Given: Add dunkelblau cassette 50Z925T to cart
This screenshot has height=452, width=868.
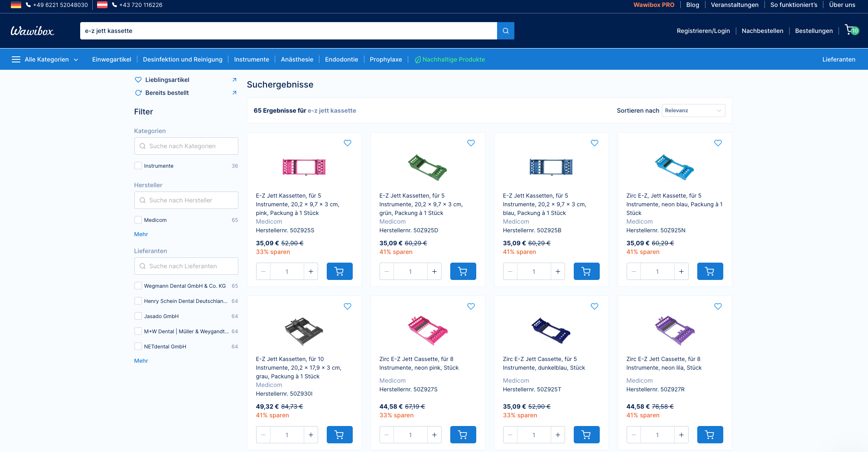Looking at the screenshot, I should [x=587, y=435].
